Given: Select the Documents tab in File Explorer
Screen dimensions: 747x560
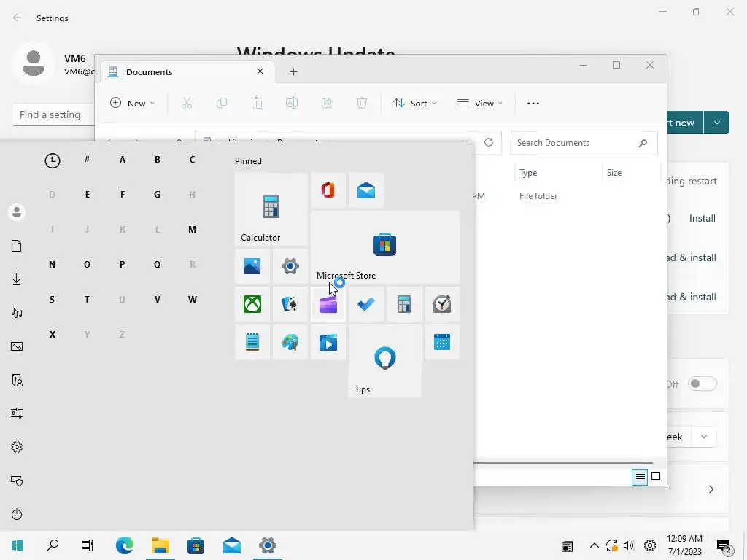Looking at the screenshot, I should (x=187, y=72).
